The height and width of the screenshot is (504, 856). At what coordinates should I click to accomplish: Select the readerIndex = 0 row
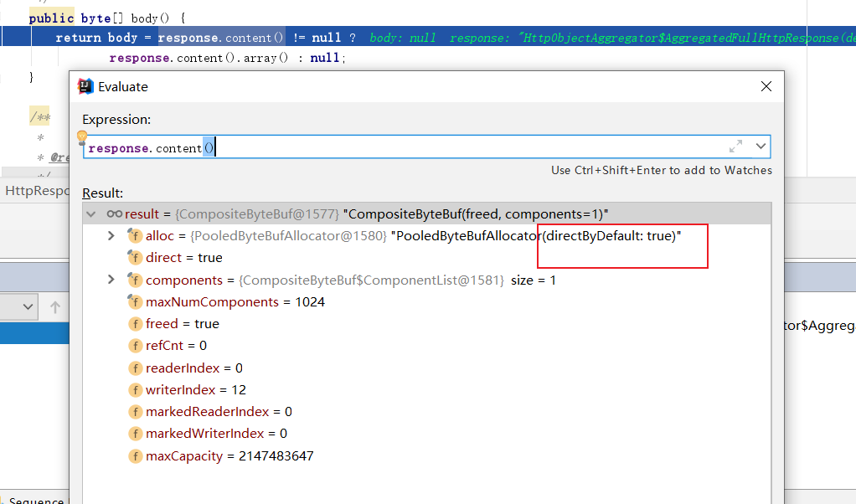[194, 368]
